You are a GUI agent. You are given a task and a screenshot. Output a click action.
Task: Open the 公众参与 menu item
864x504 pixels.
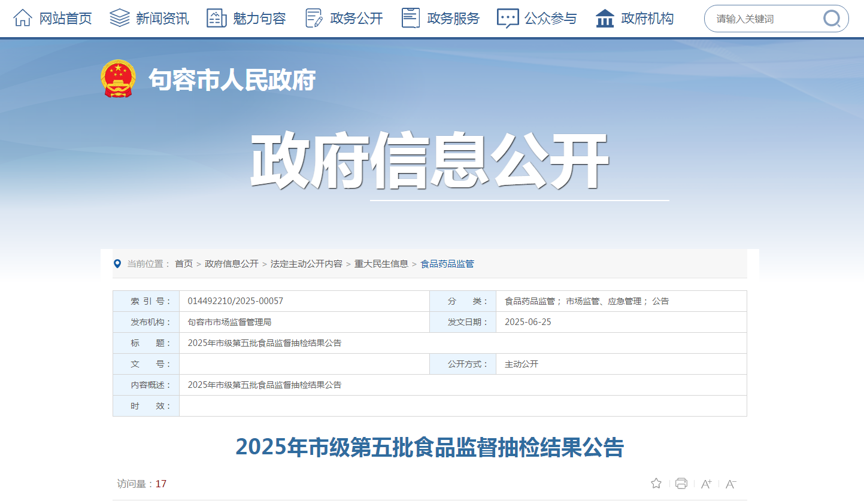click(550, 19)
